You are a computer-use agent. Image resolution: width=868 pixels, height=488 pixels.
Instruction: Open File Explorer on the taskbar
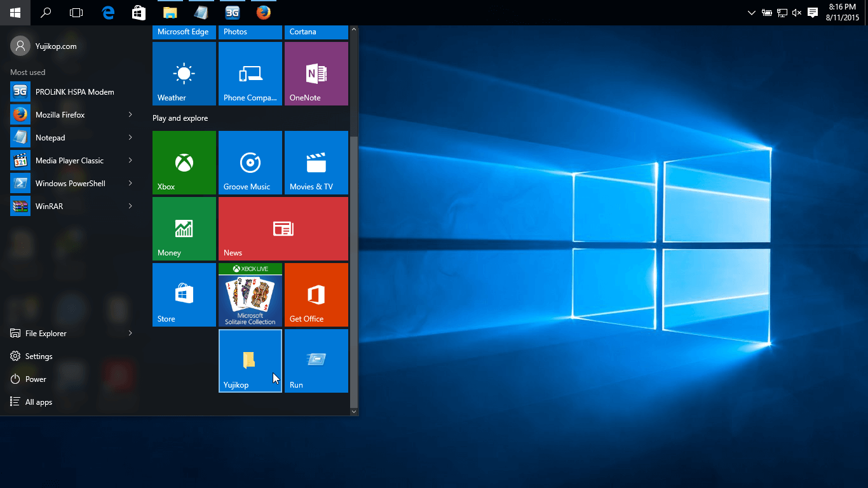pos(170,13)
